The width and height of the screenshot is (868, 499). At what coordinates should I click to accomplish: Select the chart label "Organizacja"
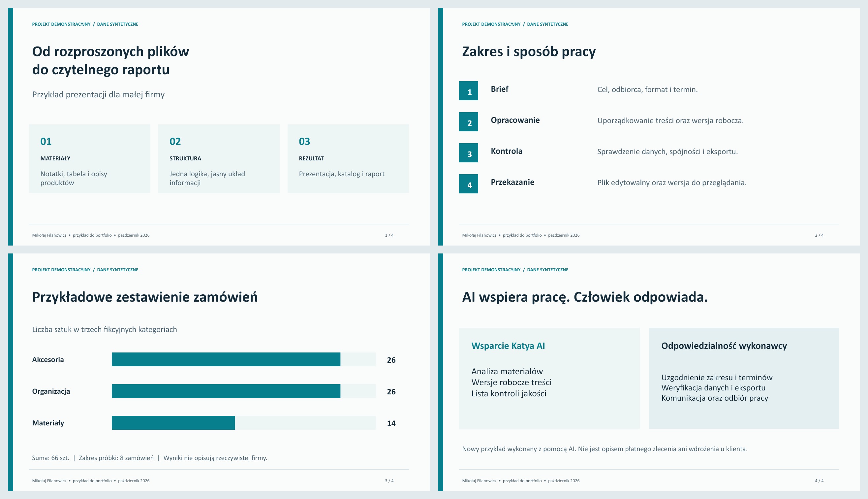(x=51, y=391)
